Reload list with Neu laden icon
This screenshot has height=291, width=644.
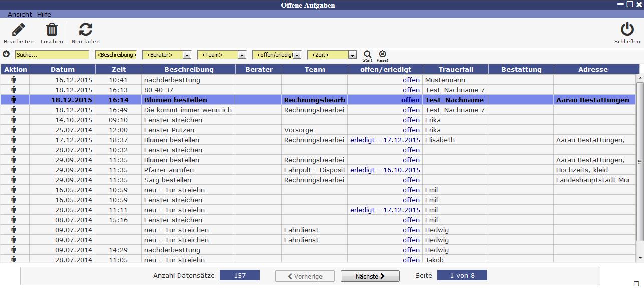coord(86,30)
